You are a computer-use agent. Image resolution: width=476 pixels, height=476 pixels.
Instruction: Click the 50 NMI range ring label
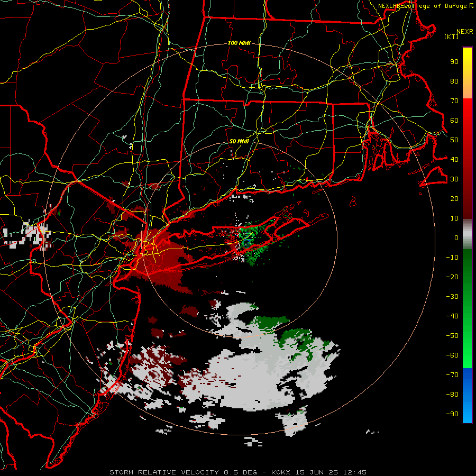239,141
